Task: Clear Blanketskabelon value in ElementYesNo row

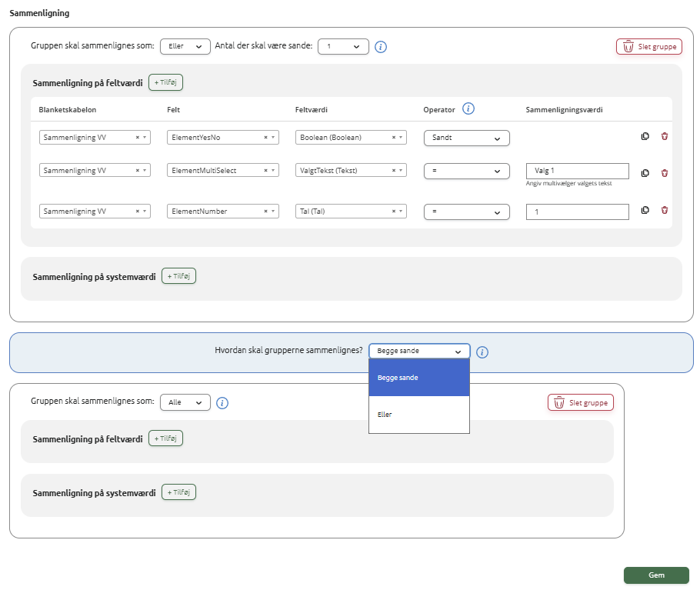Action: coord(138,138)
